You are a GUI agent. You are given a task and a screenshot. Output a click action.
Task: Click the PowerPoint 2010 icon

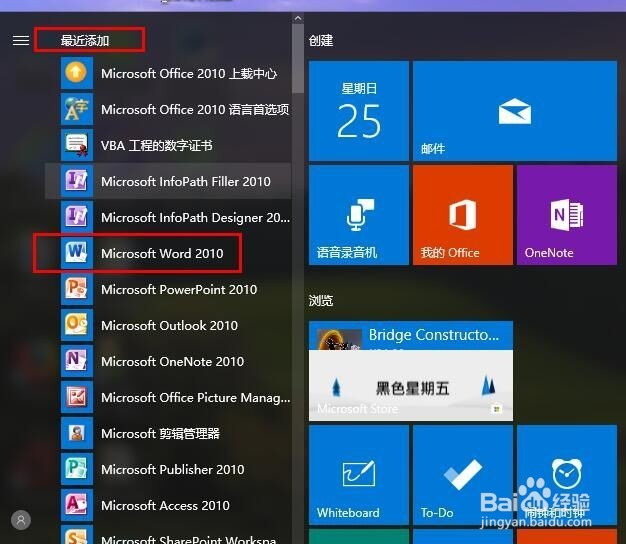tap(77, 289)
